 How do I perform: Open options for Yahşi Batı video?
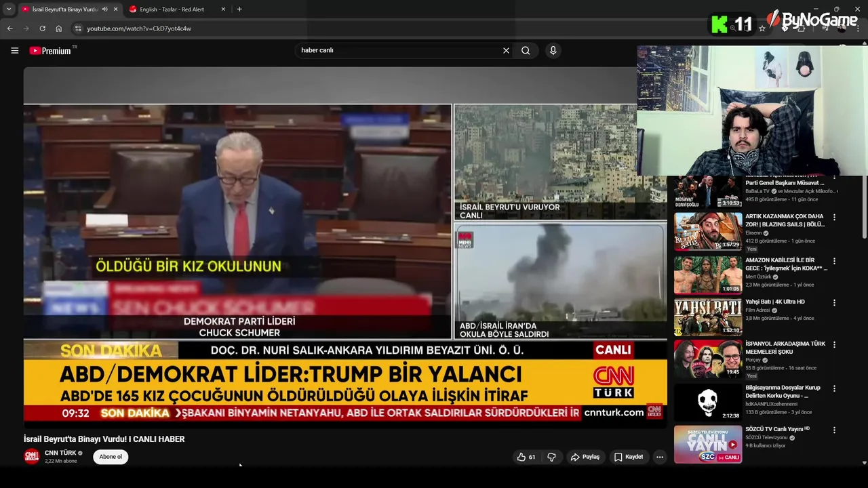pyautogui.click(x=835, y=303)
